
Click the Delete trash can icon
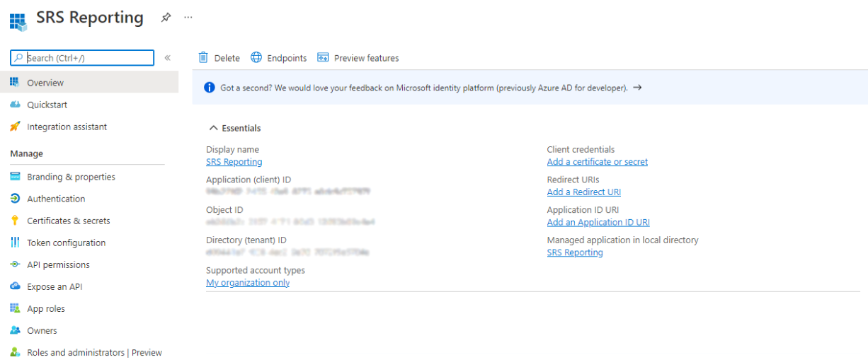(x=204, y=57)
